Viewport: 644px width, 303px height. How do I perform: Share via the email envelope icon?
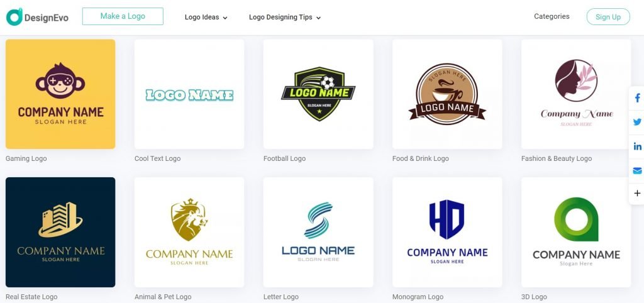click(637, 170)
